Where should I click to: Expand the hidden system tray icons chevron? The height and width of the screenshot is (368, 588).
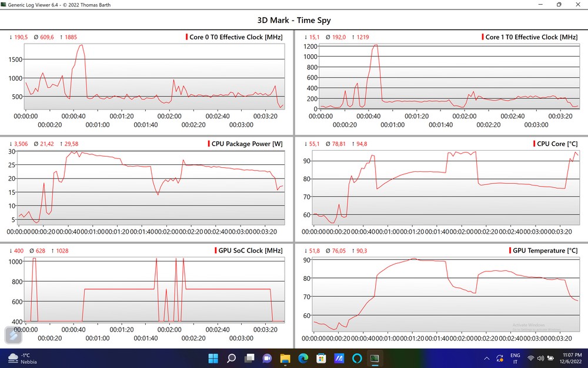tap(486, 358)
